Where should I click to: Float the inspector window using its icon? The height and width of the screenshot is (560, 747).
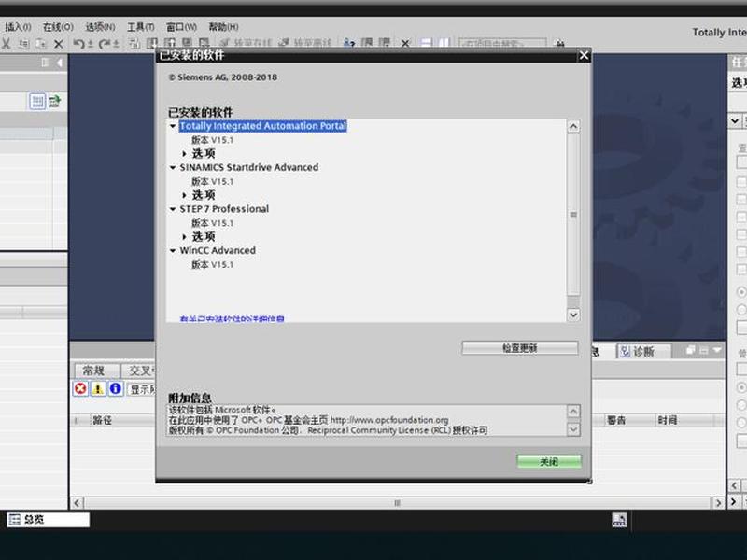[x=690, y=351]
